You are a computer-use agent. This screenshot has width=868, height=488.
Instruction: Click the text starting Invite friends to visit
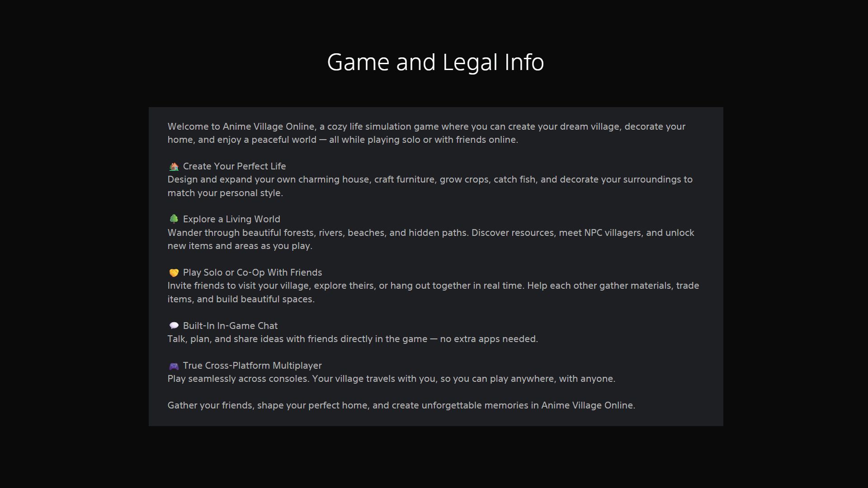433,286
